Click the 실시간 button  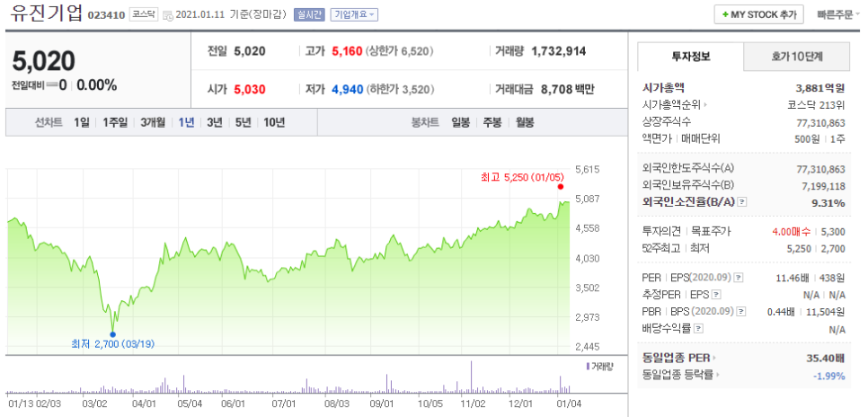[x=309, y=15]
